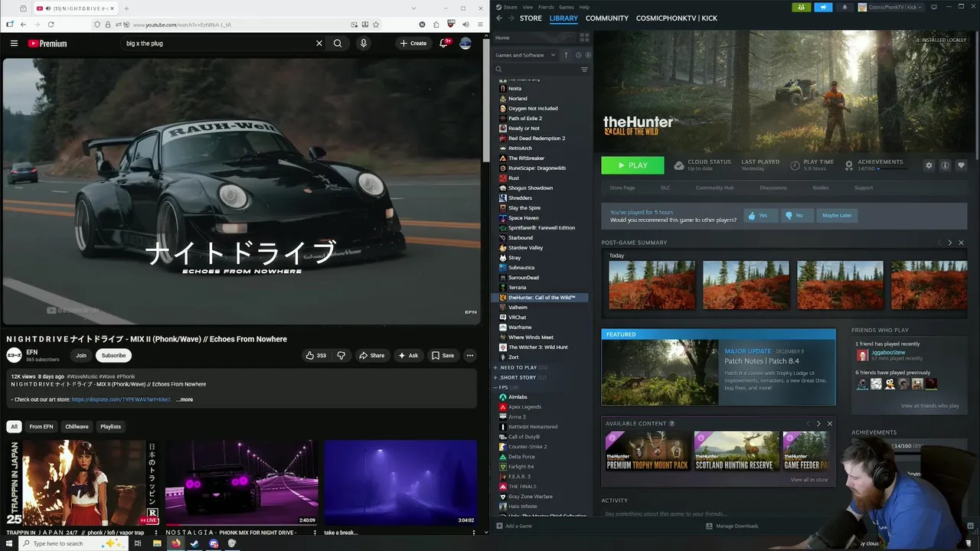Screen dimensions: 980x551
Task: Like the video with thumbs up
Action: pyautogui.click(x=316, y=355)
